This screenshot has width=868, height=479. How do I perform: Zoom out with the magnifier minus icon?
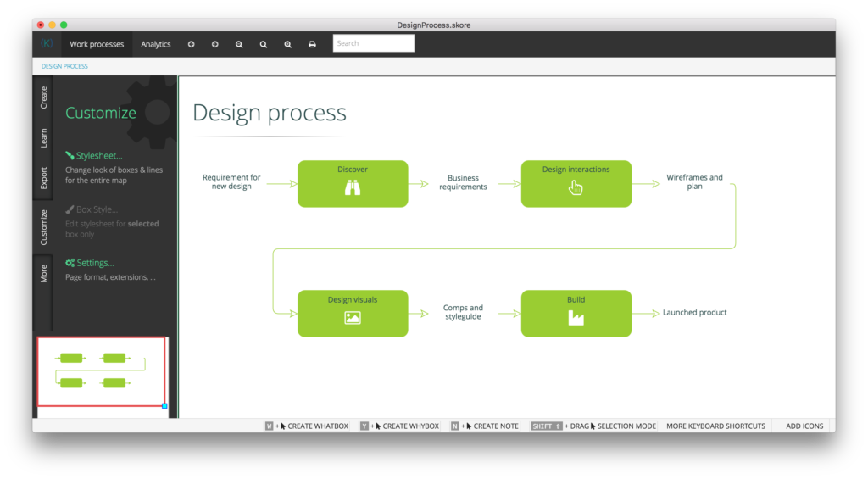point(239,44)
